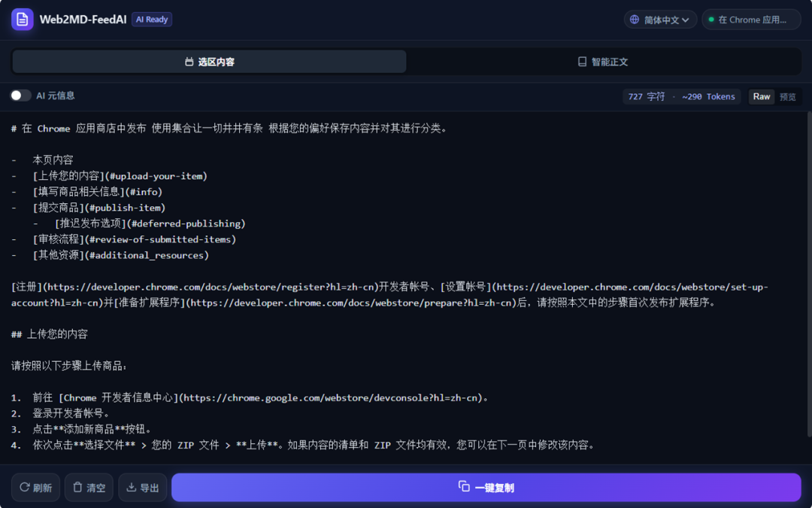Click the Web2MD-FeedAI document logo icon
Image resolution: width=812 pixels, height=508 pixels.
click(23, 20)
